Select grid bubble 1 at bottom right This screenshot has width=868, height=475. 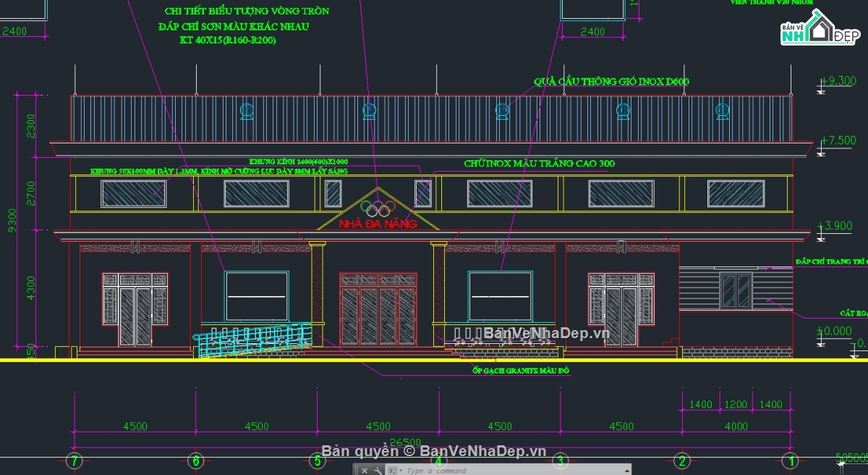pos(788,461)
